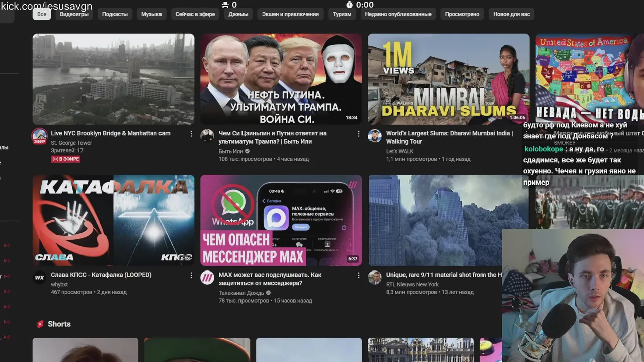Open Let's WALK channel avatar
This screenshot has width=644, height=362.
click(x=375, y=136)
